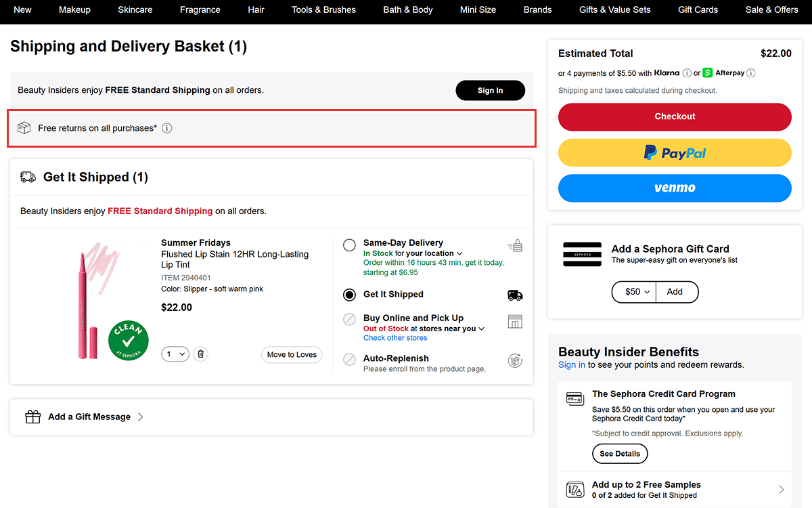Click the gift box icon beside Add a Gift Message
The height and width of the screenshot is (508, 812).
point(32,417)
